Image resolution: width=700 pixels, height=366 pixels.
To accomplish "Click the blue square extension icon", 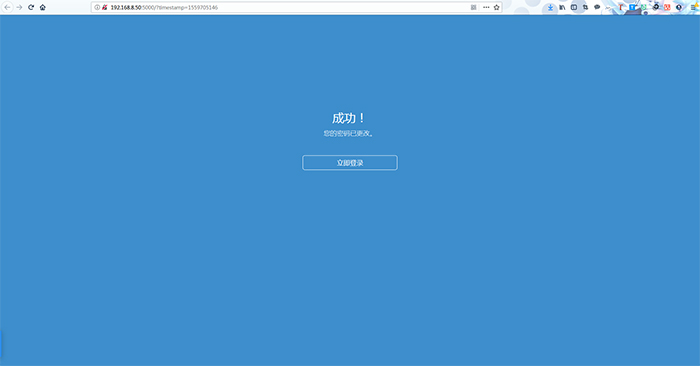I will pyautogui.click(x=632, y=7).
